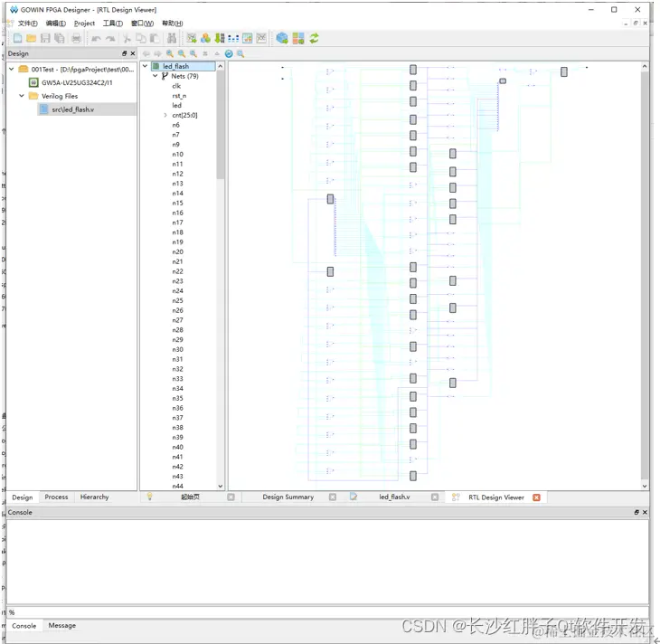Select the rst_n net
The image size is (660, 644).
[179, 96]
